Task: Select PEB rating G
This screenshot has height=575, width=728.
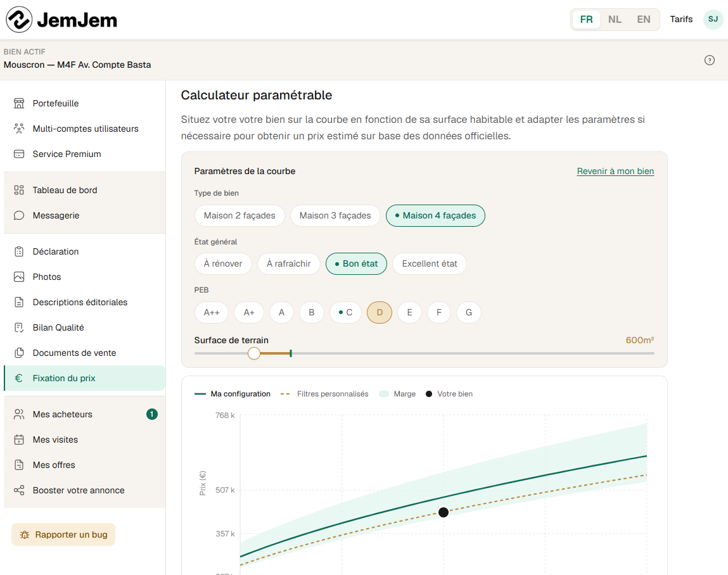Action: pyautogui.click(x=469, y=312)
